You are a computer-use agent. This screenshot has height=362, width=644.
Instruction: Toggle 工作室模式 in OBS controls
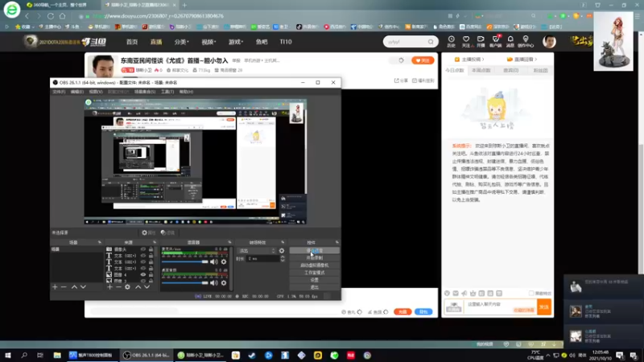pos(315,273)
